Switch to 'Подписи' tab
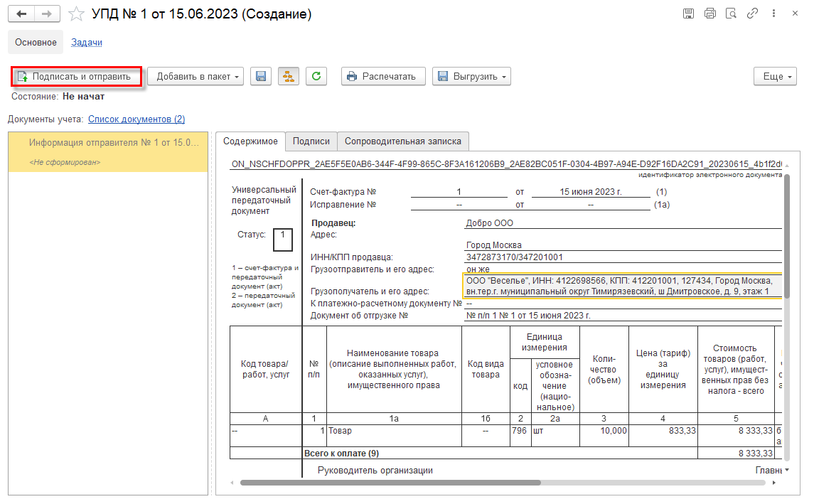This screenshot has height=504, width=814. pos(311,141)
